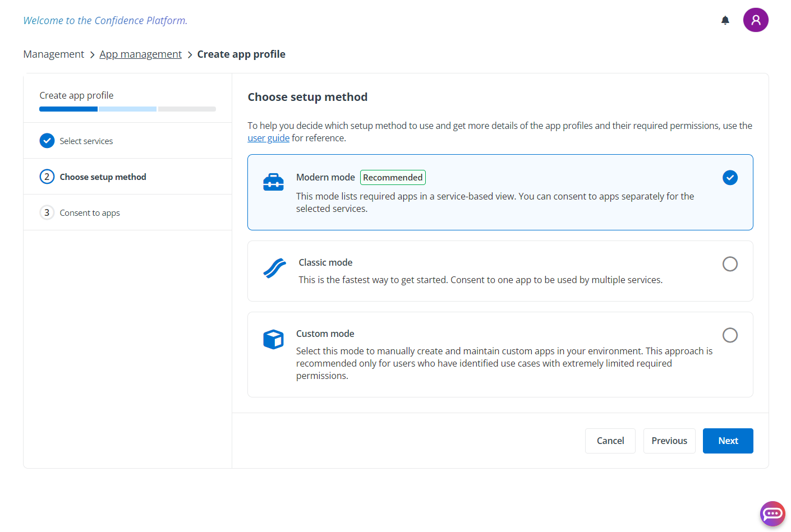Choose the Custom mode radio button
This screenshot has width=791, height=532.
[729, 335]
